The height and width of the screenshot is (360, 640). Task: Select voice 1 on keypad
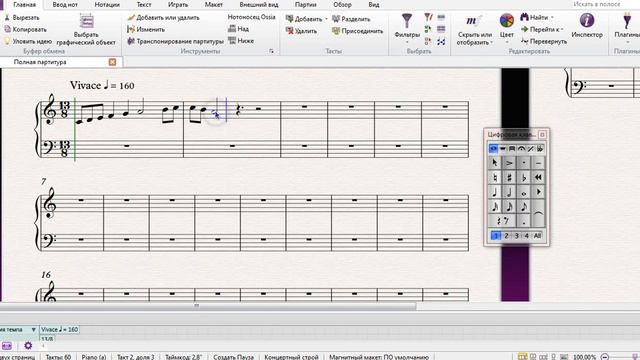click(x=496, y=236)
